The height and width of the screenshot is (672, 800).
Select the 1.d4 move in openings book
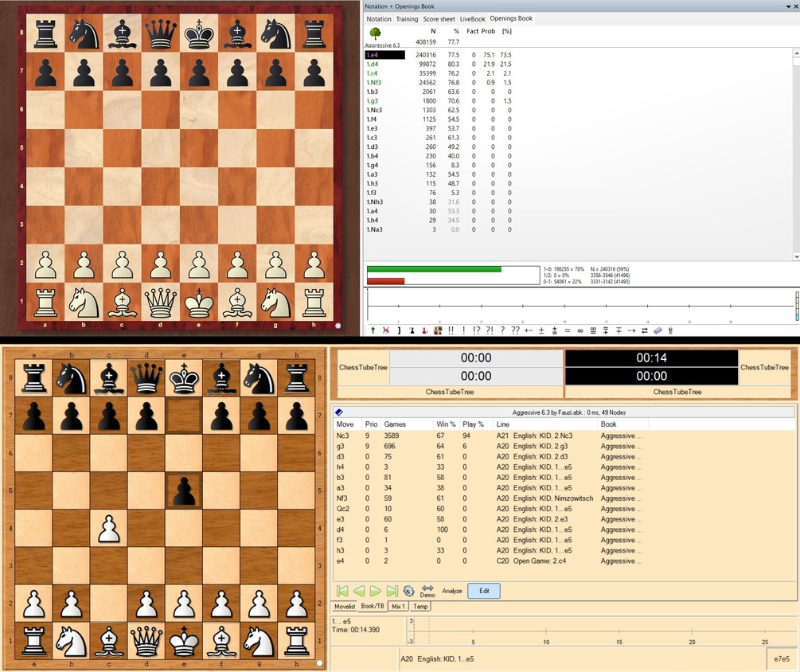click(372, 64)
